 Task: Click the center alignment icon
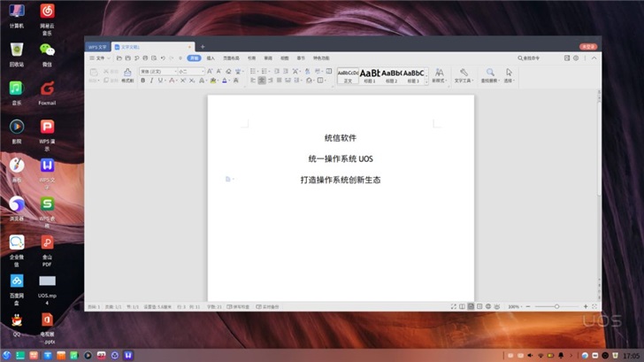point(262,81)
